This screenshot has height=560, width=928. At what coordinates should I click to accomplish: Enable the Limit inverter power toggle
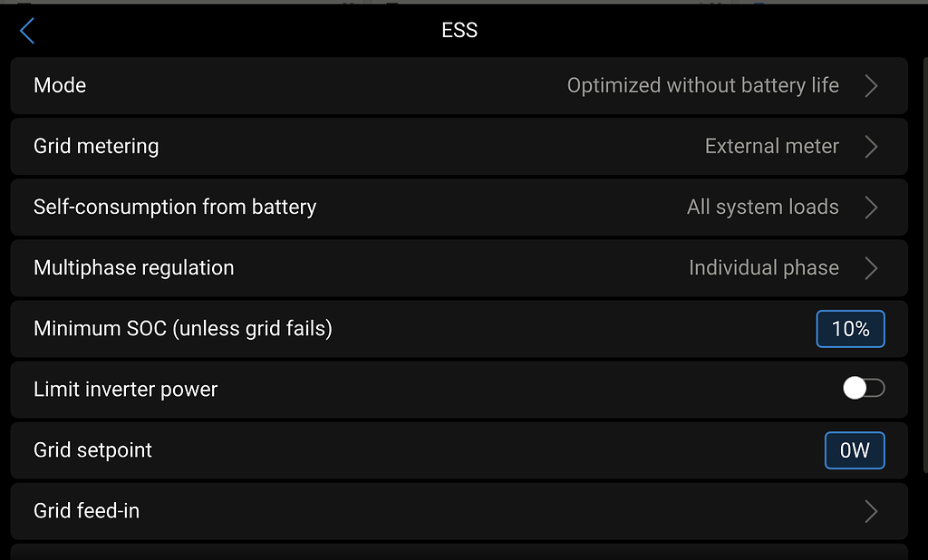click(x=865, y=388)
